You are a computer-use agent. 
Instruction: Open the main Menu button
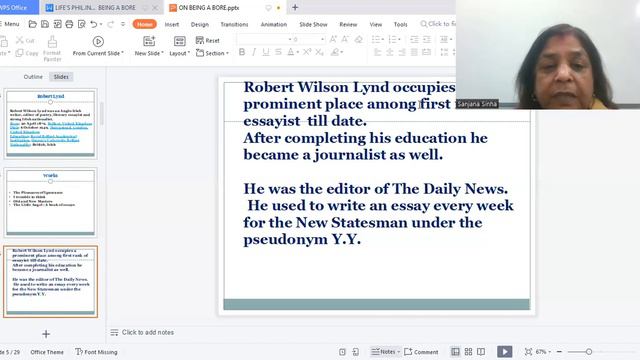coord(10,24)
